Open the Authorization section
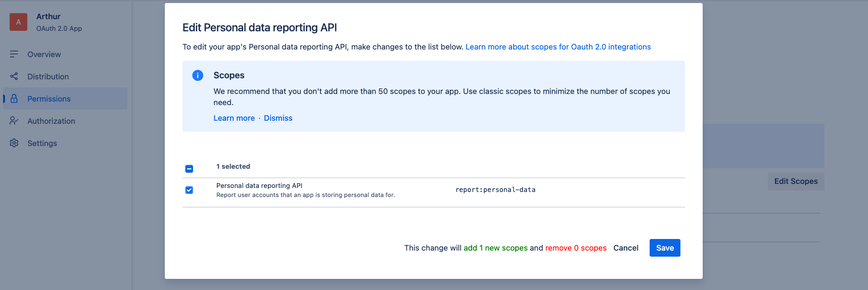The height and width of the screenshot is (290, 868). 51,121
